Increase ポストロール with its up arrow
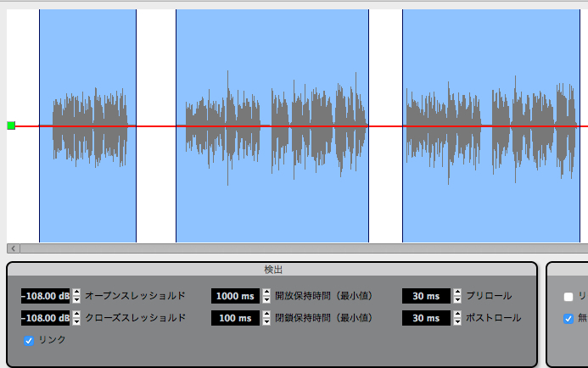Viewport: 588px width, 368px height. (x=457, y=315)
